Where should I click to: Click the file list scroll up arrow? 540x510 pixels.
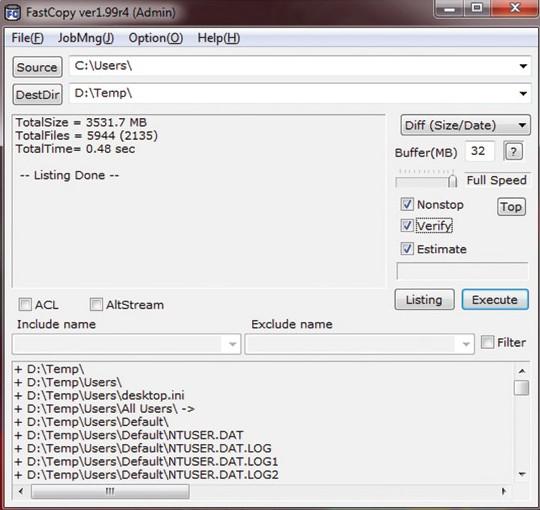pos(522,371)
